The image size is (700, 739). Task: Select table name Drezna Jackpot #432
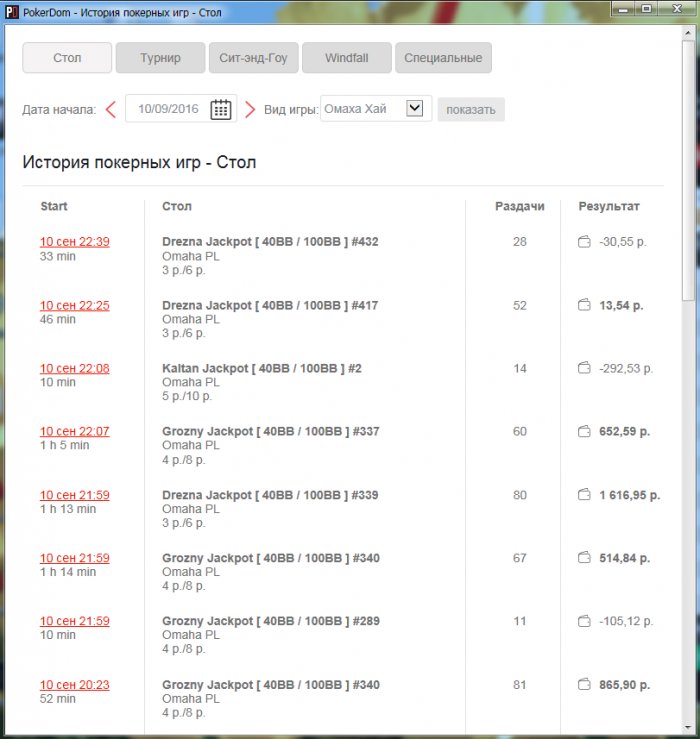pyautogui.click(x=270, y=242)
